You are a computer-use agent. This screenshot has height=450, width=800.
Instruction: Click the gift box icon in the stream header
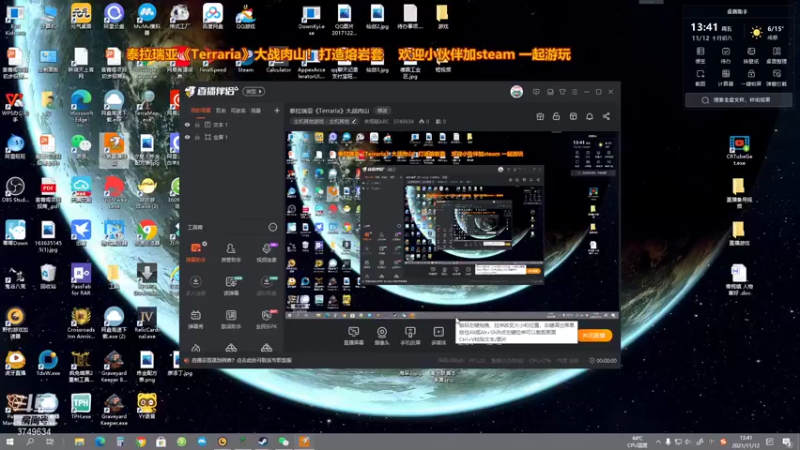click(x=540, y=116)
